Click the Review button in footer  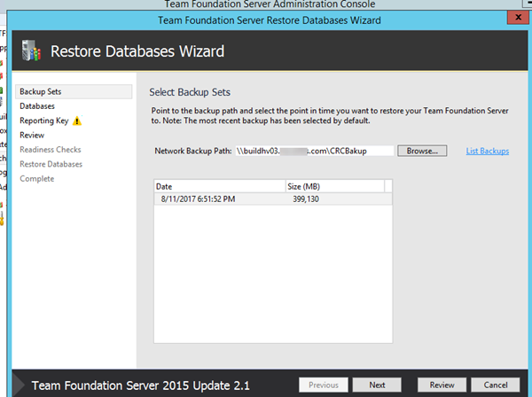point(442,385)
